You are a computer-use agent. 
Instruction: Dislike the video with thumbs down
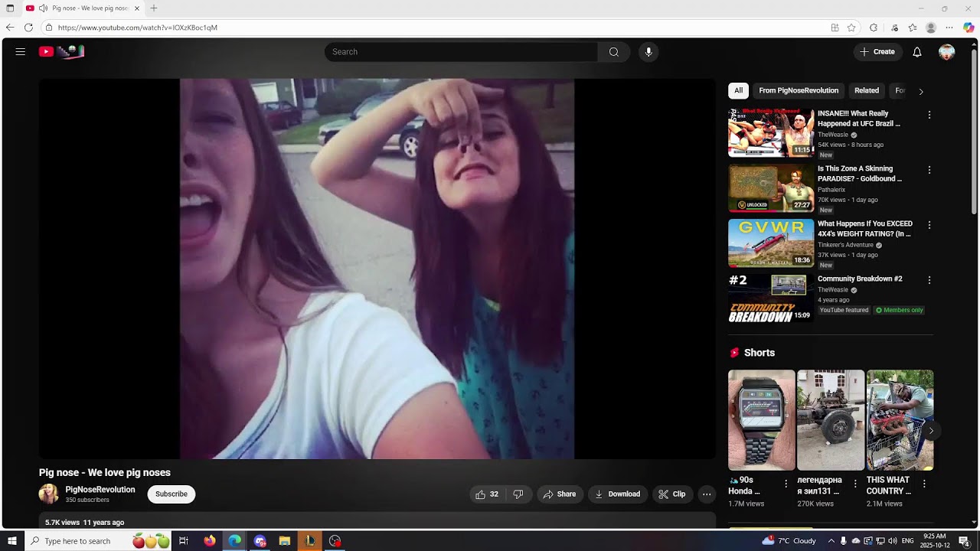coord(518,494)
